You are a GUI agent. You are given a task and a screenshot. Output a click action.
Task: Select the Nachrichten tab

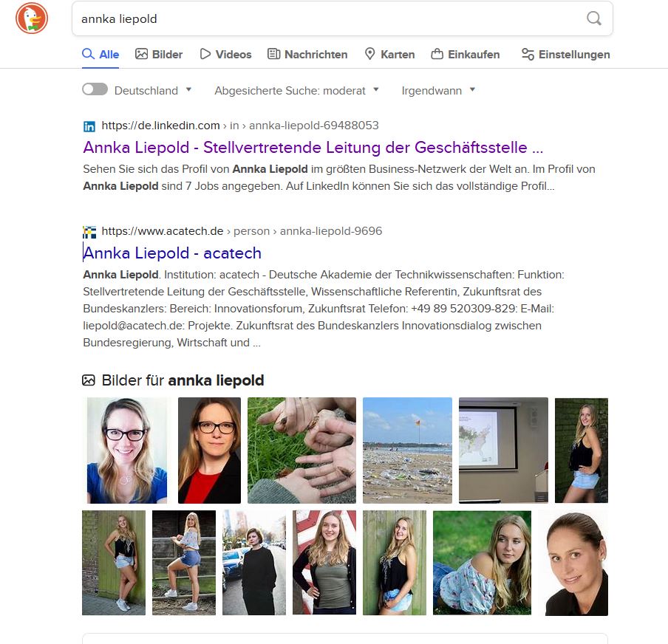[x=307, y=54]
